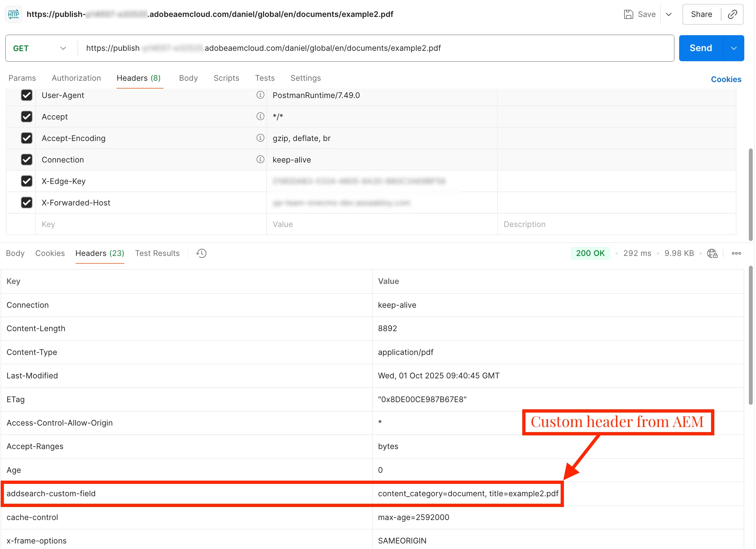Click the info icon for the Accept-Encoding header
Image resolution: width=756 pixels, height=549 pixels.
260,138
